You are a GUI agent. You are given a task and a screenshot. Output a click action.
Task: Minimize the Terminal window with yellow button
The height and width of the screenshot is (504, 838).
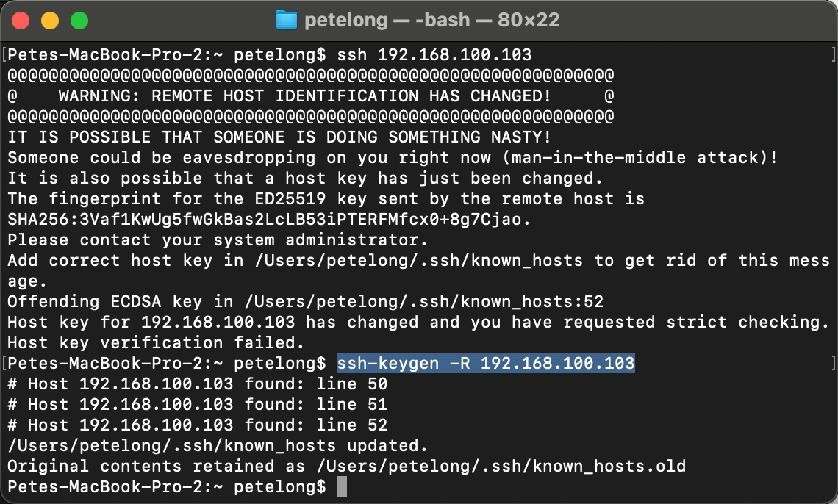(x=49, y=21)
